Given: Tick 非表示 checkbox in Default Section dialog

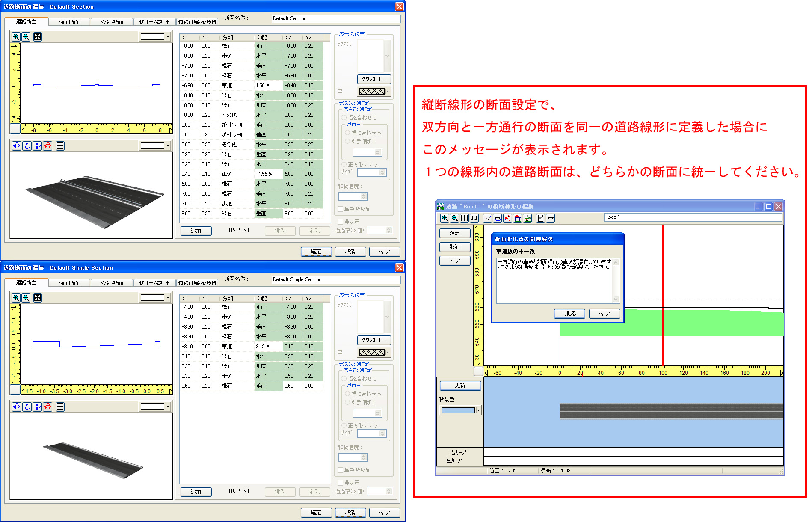Looking at the screenshot, I should click(x=341, y=222).
